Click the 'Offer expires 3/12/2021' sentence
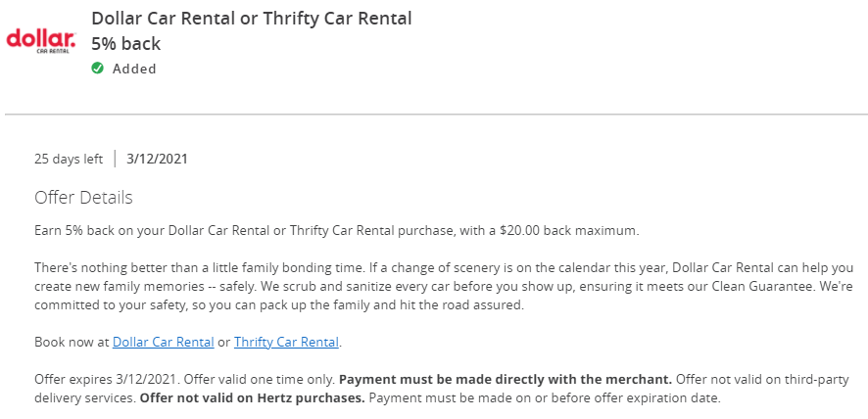The image size is (868, 419). [x=108, y=380]
